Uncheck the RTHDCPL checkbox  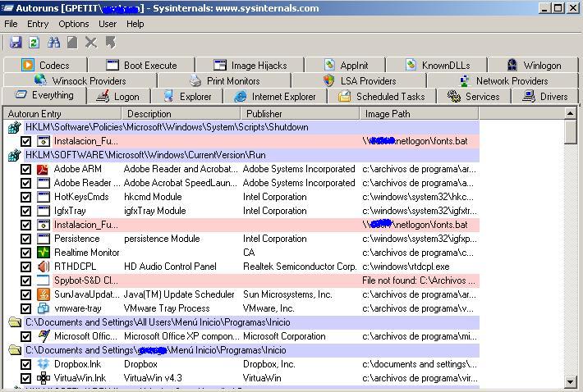pos(25,267)
